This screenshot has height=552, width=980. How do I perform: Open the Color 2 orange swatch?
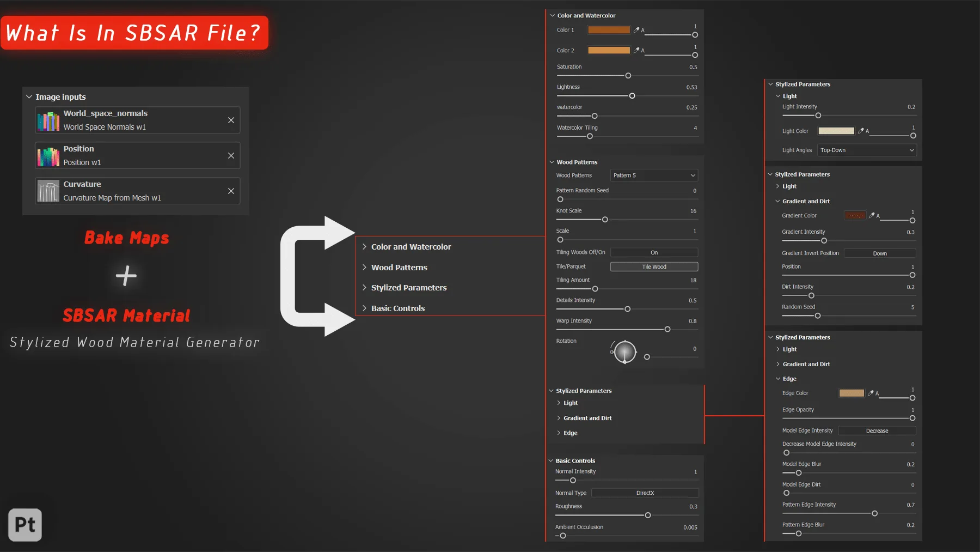point(609,50)
